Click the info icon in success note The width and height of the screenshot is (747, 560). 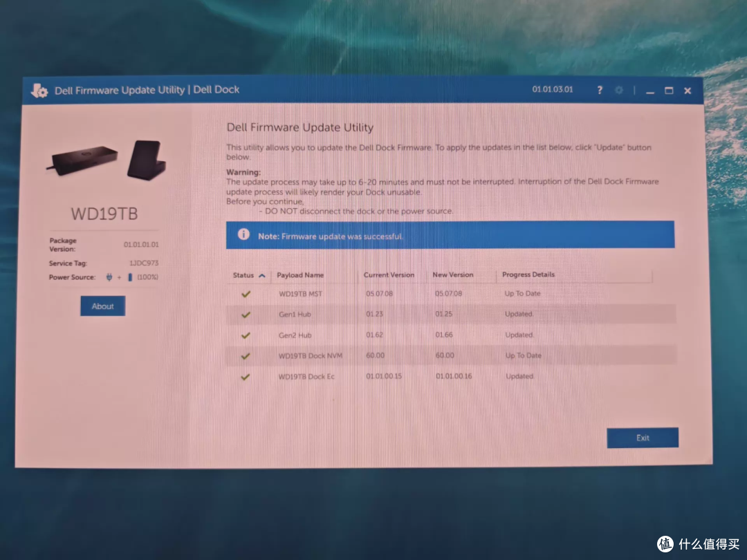tap(243, 234)
